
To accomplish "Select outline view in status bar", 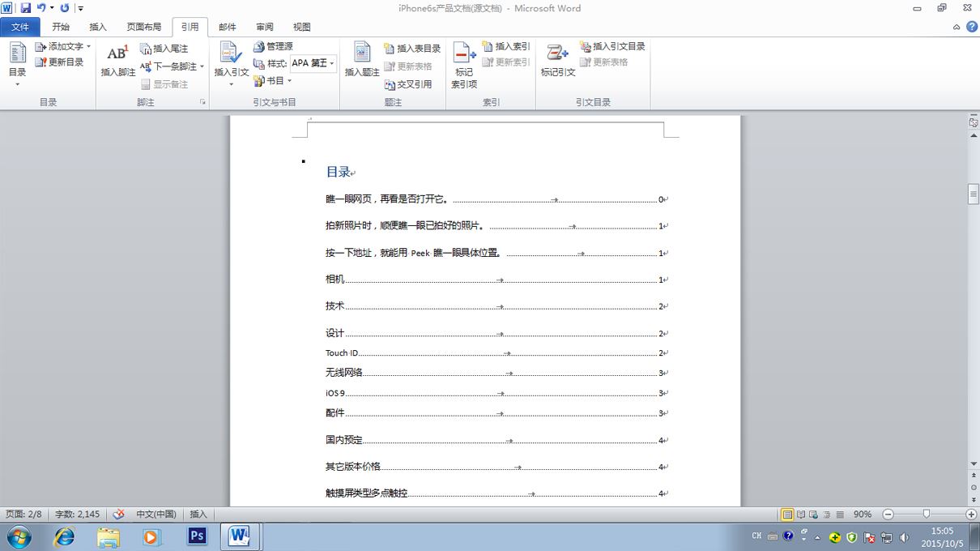I will (x=827, y=515).
